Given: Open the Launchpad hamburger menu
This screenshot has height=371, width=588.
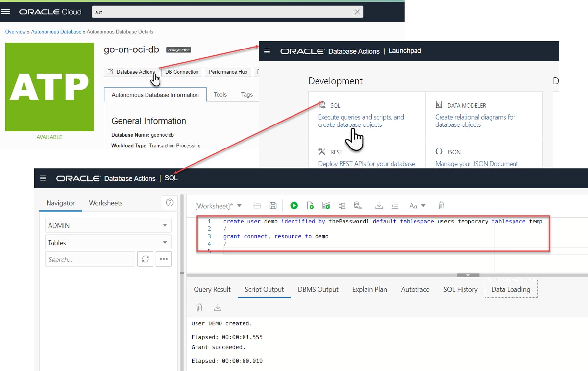Looking at the screenshot, I should [267, 50].
